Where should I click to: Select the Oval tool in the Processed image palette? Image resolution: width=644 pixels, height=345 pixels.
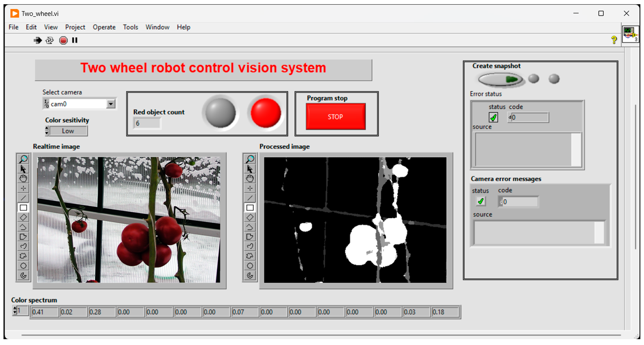[x=250, y=265]
